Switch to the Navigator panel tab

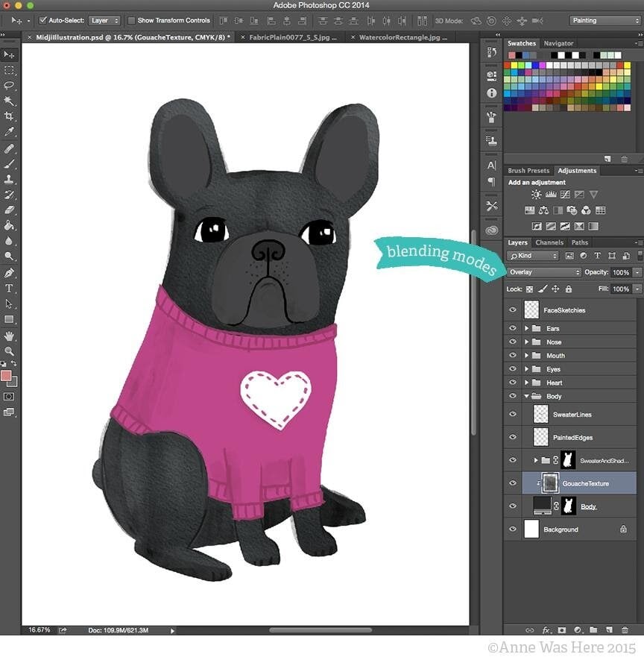[x=558, y=43]
